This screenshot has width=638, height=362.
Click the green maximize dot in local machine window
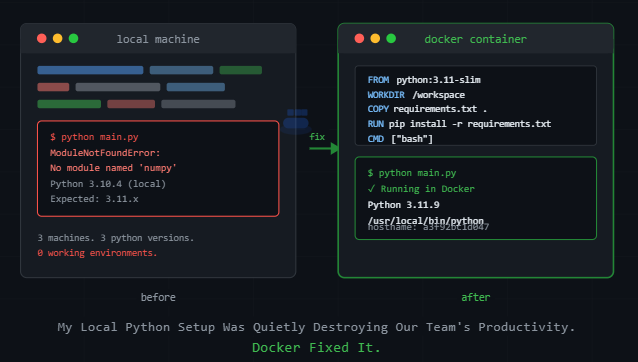click(73, 38)
